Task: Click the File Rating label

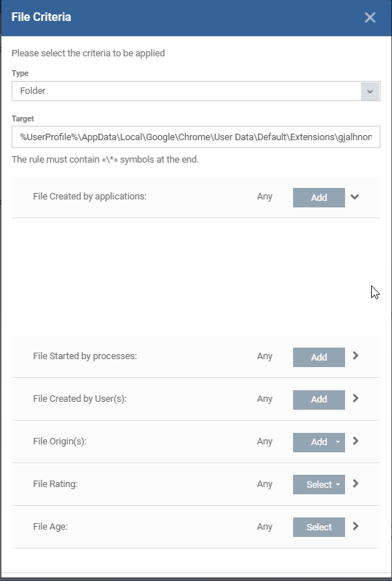Action: click(x=55, y=484)
